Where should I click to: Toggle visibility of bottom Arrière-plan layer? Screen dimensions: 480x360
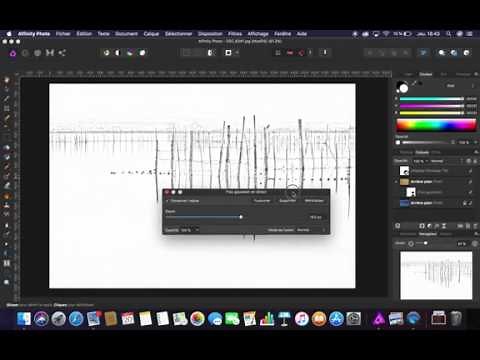point(471,203)
